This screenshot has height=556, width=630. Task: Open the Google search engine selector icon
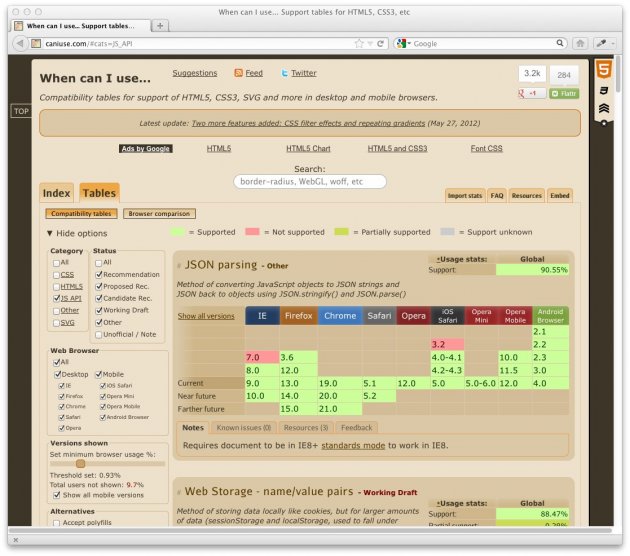coord(403,43)
